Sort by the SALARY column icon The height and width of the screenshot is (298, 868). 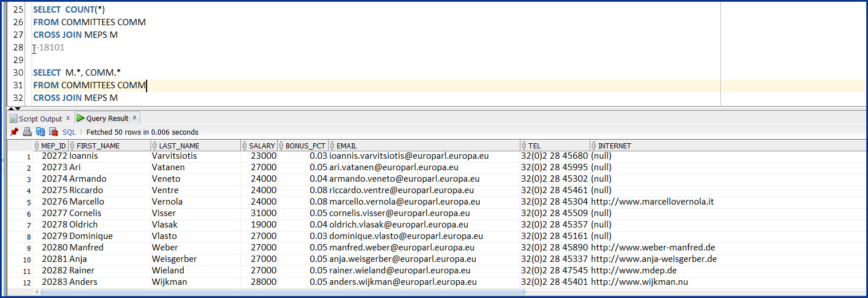[244, 146]
